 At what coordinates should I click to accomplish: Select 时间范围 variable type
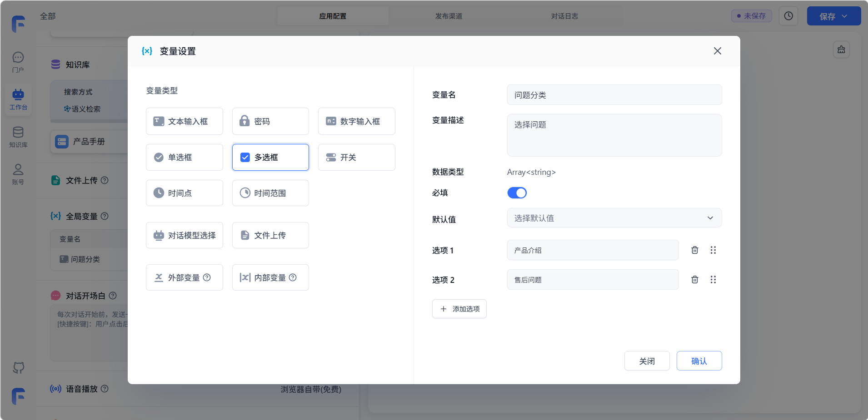[x=270, y=193]
